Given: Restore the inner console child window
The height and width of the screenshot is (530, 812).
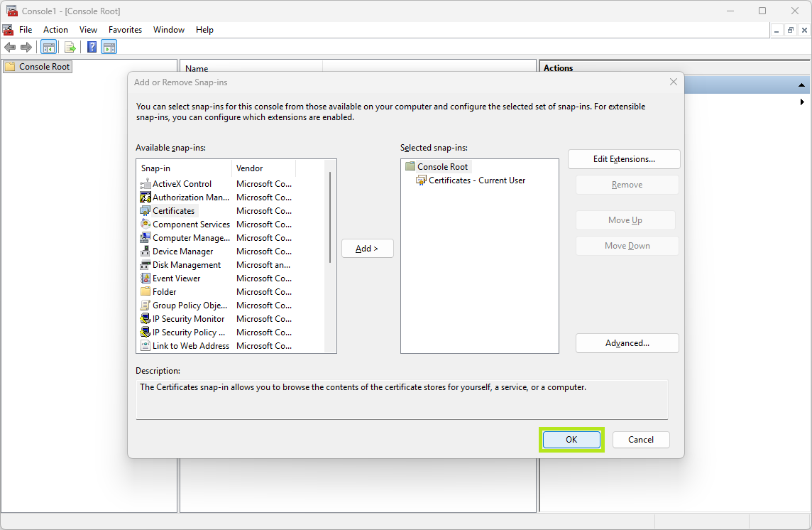Looking at the screenshot, I should tap(790, 30).
